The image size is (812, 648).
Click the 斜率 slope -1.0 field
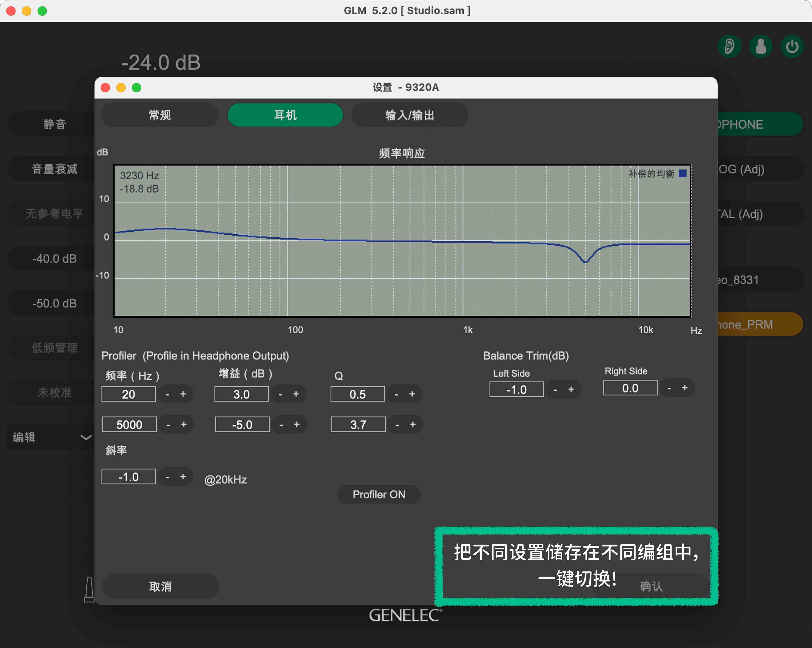pyautogui.click(x=128, y=477)
